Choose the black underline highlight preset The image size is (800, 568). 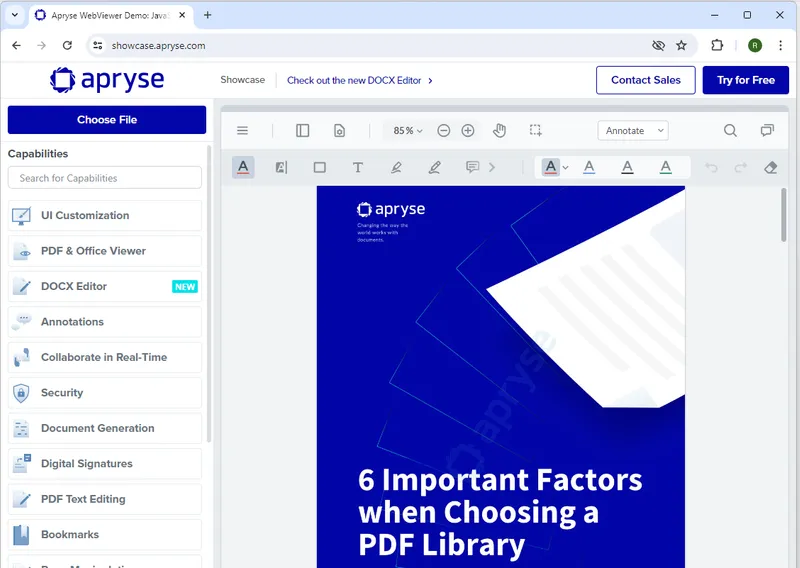(x=628, y=167)
